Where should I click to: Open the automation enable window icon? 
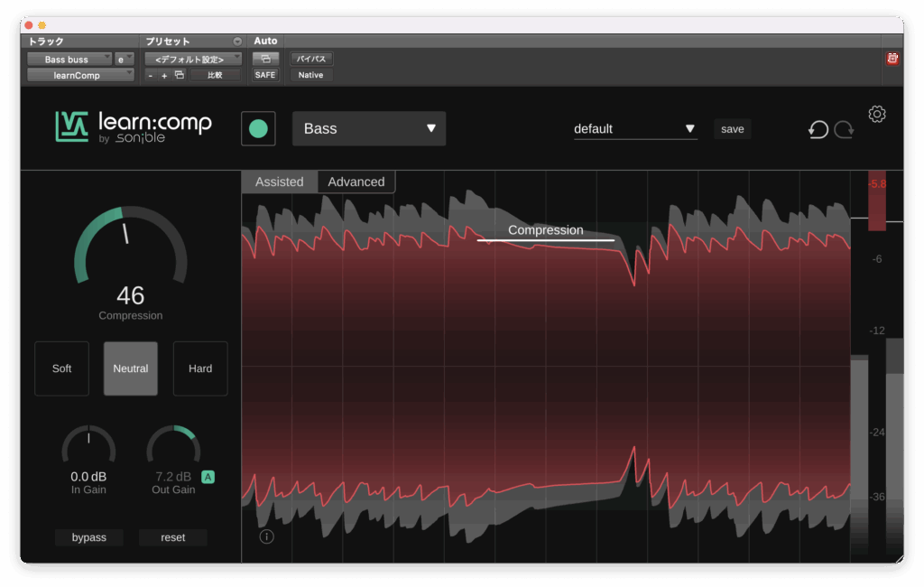coord(265,59)
